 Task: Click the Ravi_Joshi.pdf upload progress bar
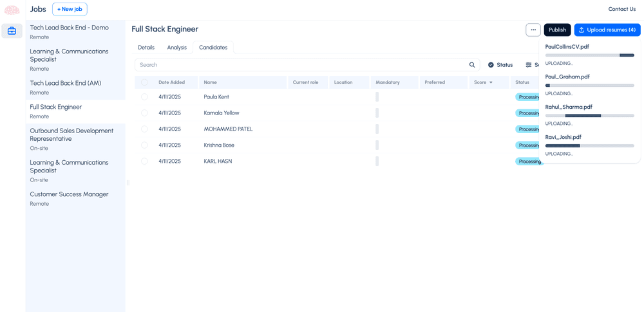589,146
